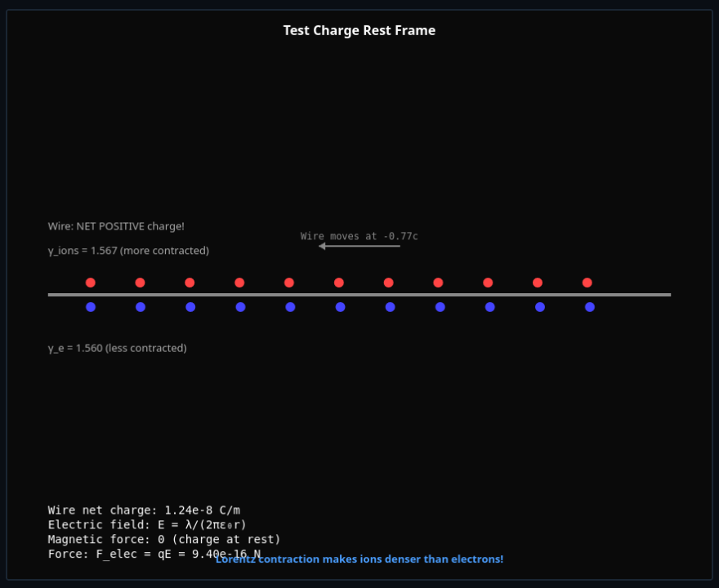Click the rightmost red ion dot
The width and height of the screenshot is (719, 588).
click(x=587, y=283)
